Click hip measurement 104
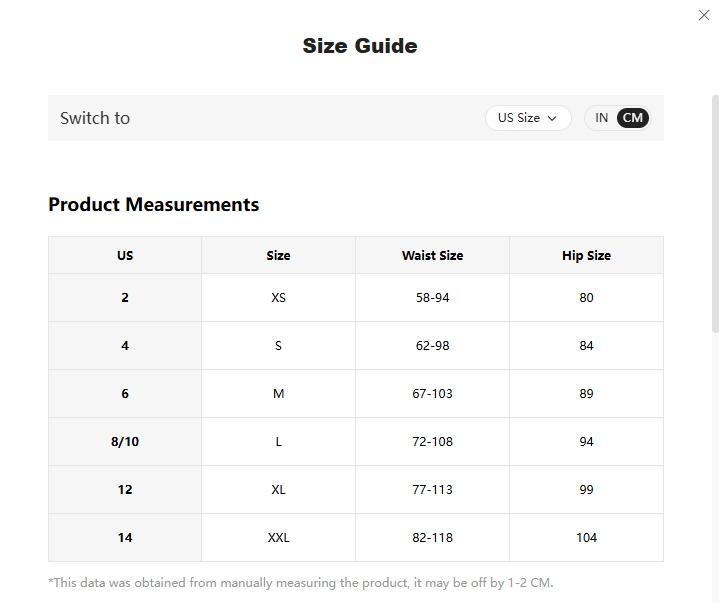This screenshot has width=719, height=603. tap(586, 538)
